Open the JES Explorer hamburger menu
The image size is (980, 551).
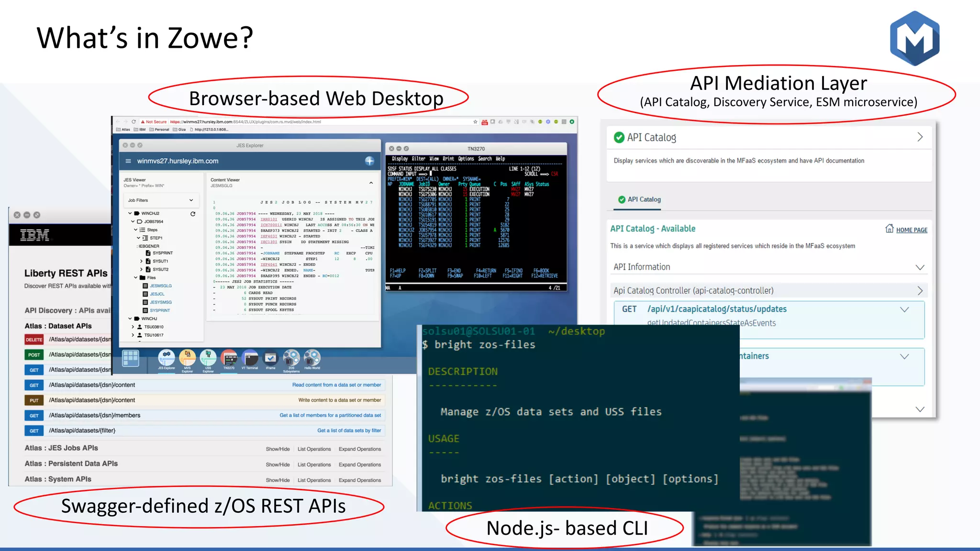click(x=128, y=161)
